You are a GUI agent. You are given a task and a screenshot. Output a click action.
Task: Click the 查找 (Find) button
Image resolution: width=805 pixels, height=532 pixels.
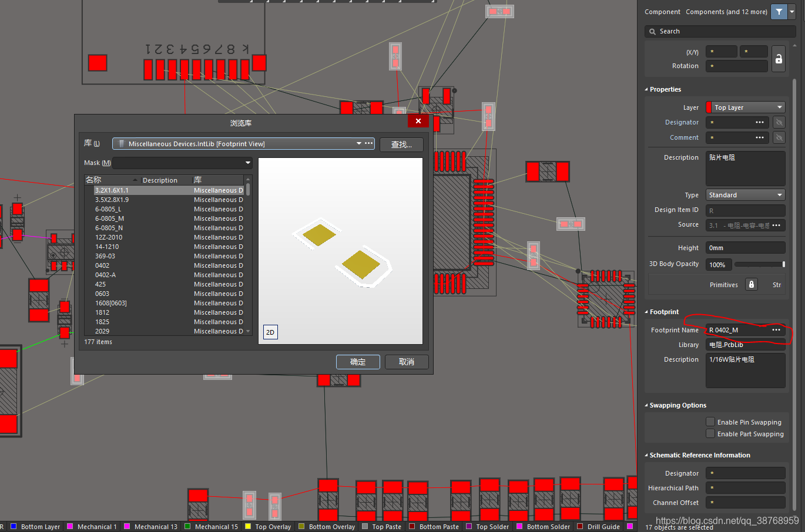click(x=401, y=144)
